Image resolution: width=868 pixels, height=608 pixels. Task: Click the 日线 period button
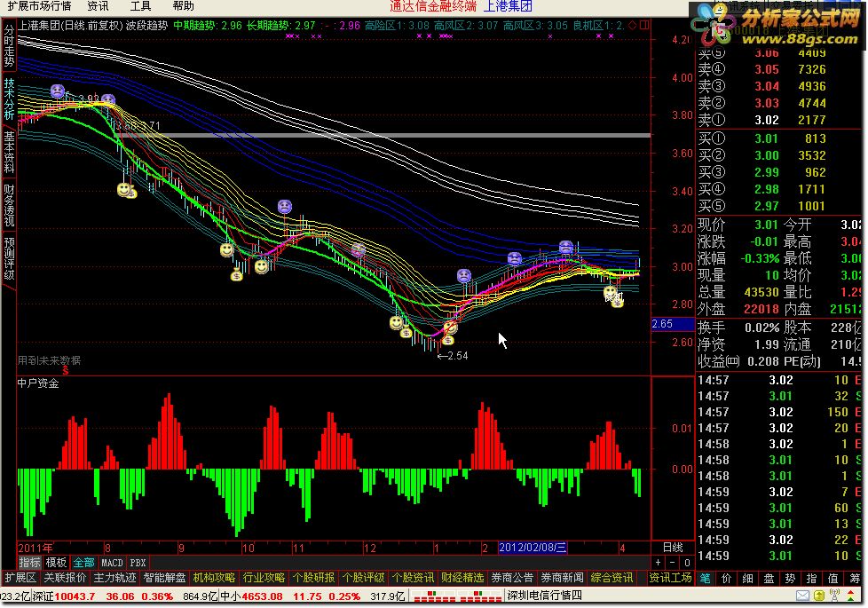coord(673,548)
